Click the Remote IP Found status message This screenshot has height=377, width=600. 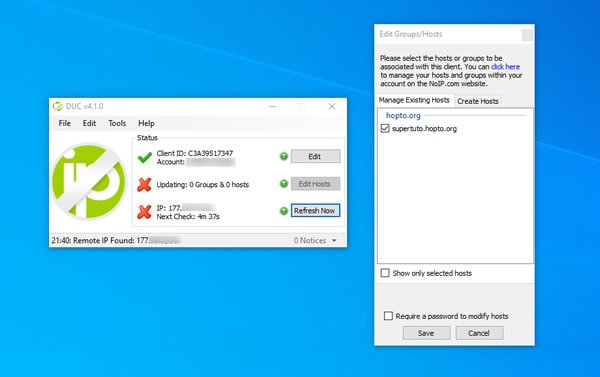point(116,240)
